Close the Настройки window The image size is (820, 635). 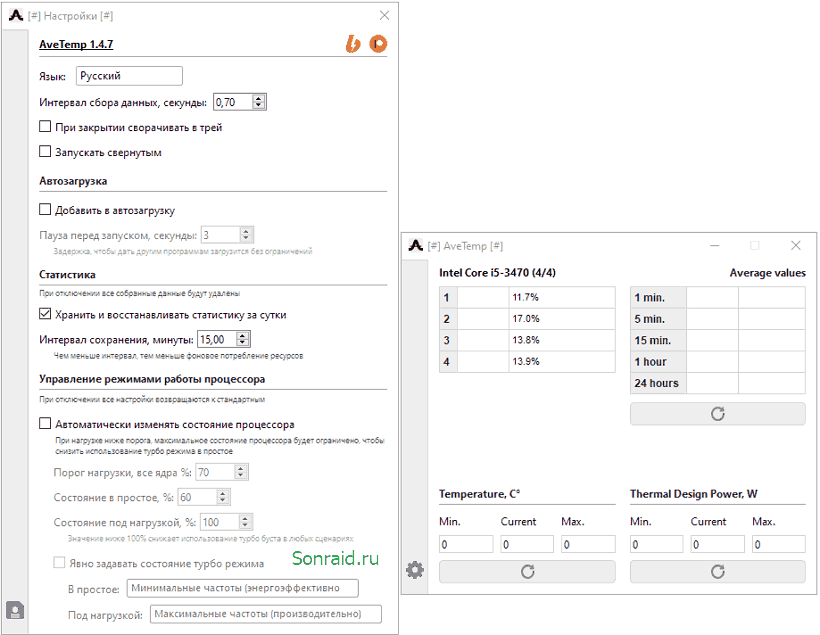coord(384,16)
